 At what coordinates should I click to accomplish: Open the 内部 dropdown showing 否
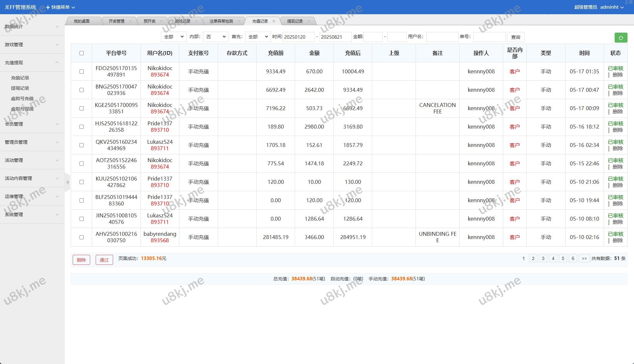click(216, 37)
